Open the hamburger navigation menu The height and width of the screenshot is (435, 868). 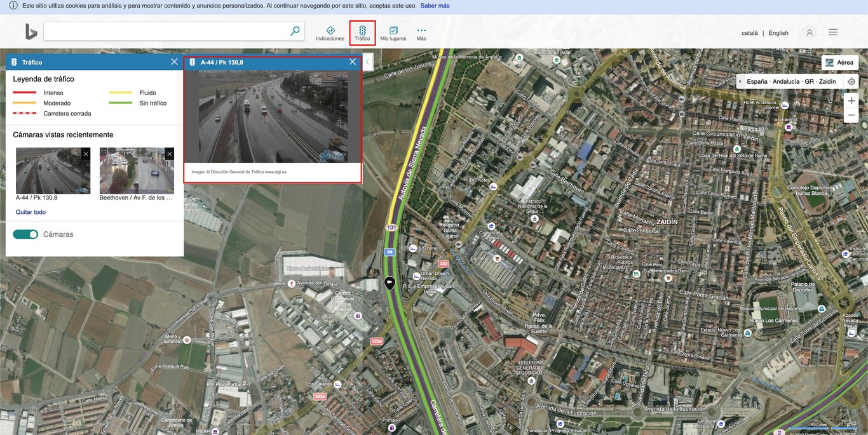click(833, 32)
